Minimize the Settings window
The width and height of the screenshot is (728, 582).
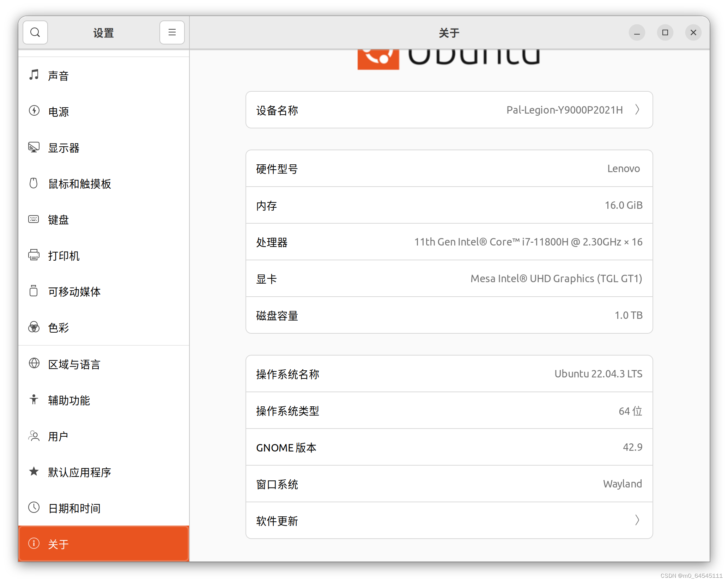click(x=637, y=32)
